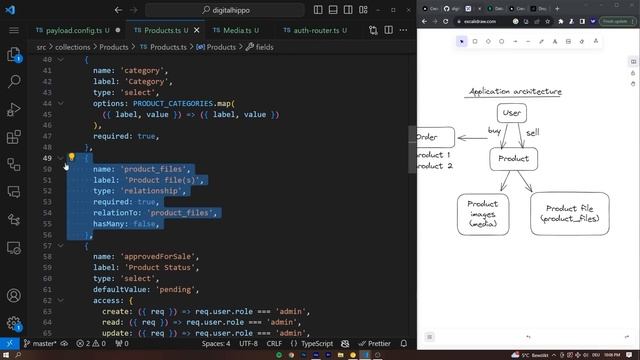Select the Excalidraw rectangle tool
640x360 pixels.
(475, 41)
